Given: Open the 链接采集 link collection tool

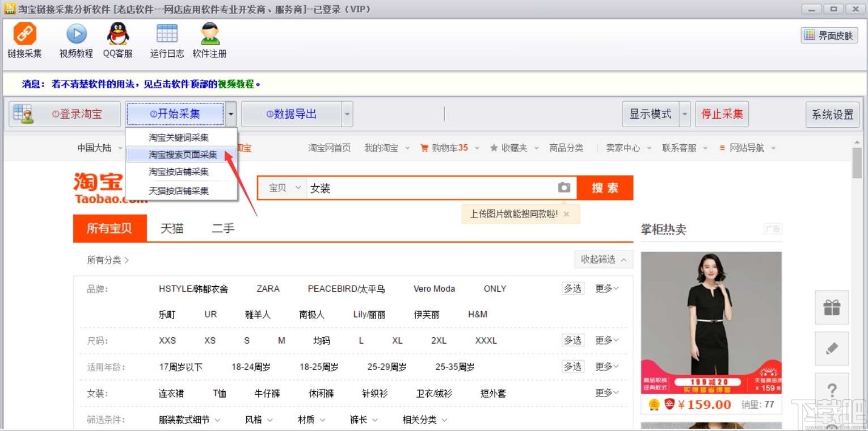Looking at the screenshot, I should click(x=24, y=40).
